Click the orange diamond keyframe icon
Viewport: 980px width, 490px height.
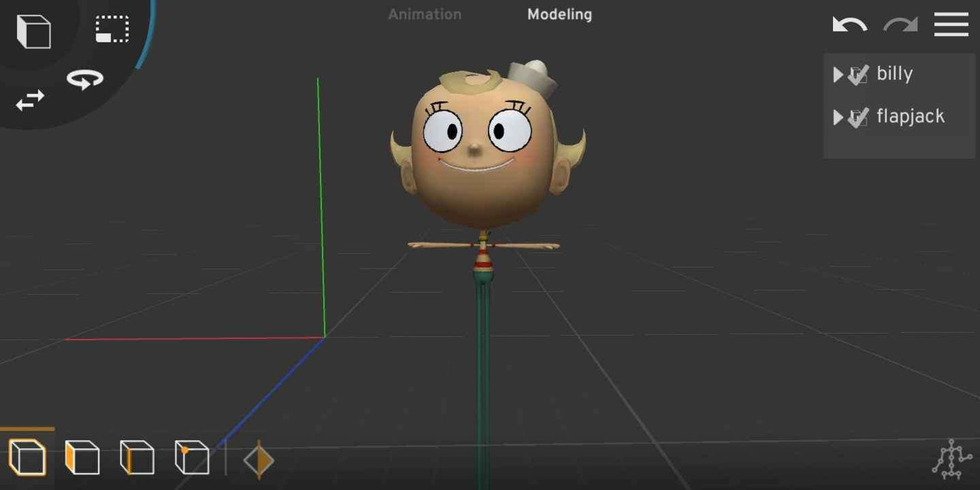[x=259, y=460]
